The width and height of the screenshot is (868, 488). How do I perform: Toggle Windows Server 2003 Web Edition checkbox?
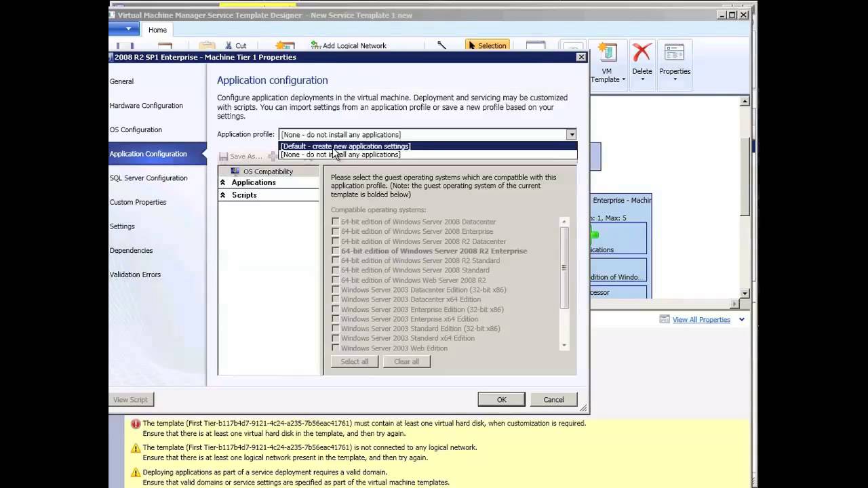335,348
